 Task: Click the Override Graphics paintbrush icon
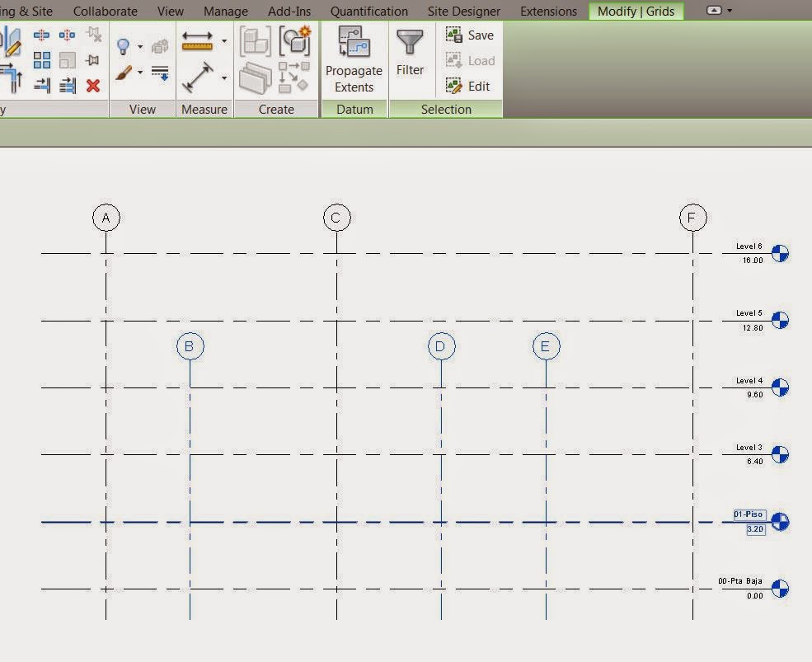124,73
